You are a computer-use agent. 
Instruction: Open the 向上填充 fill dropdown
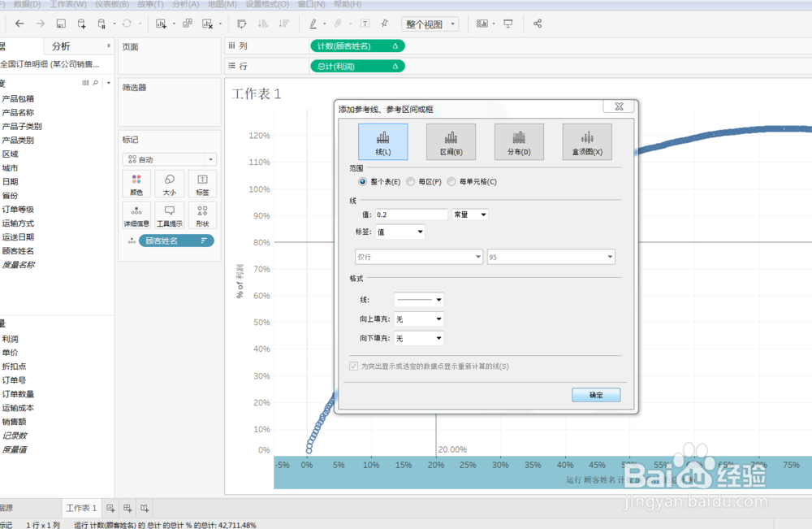point(419,319)
